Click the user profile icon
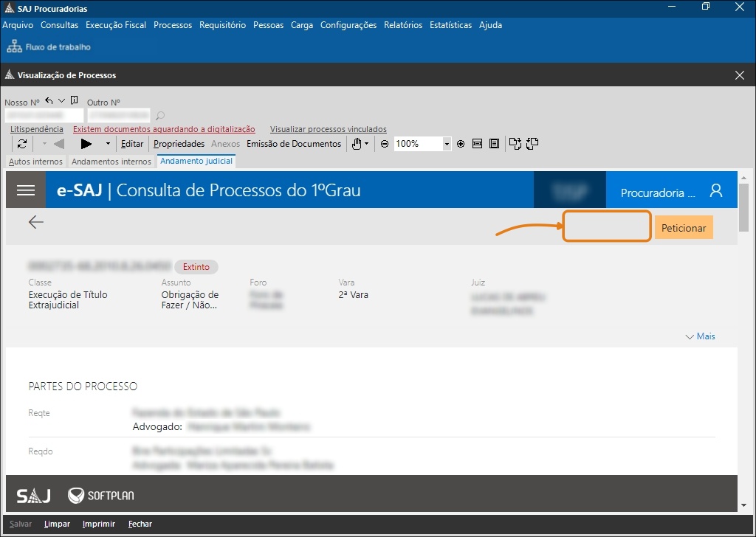Viewport: 756px width, 537px height. coord(715,190)
